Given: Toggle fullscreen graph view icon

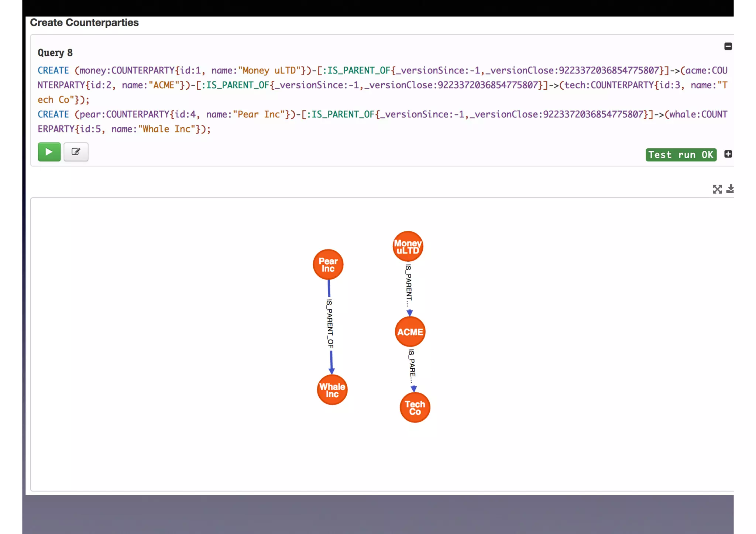Looking at the screenshot, I should (x=717, y=189).
